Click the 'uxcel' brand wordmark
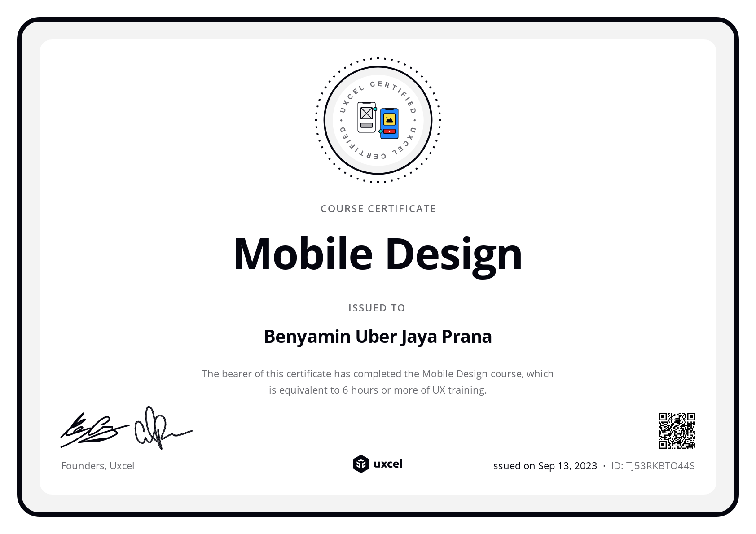The width and height of the screenshot is (756, 534). (388, 464)
